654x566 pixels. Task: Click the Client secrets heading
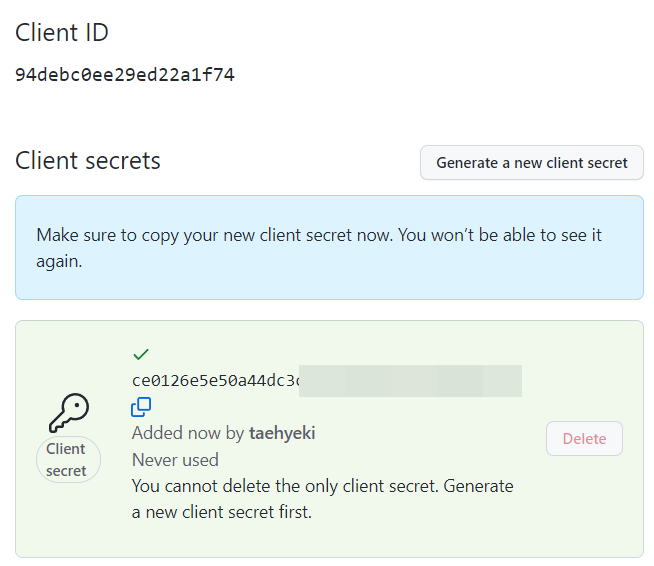tap(88, 161)
